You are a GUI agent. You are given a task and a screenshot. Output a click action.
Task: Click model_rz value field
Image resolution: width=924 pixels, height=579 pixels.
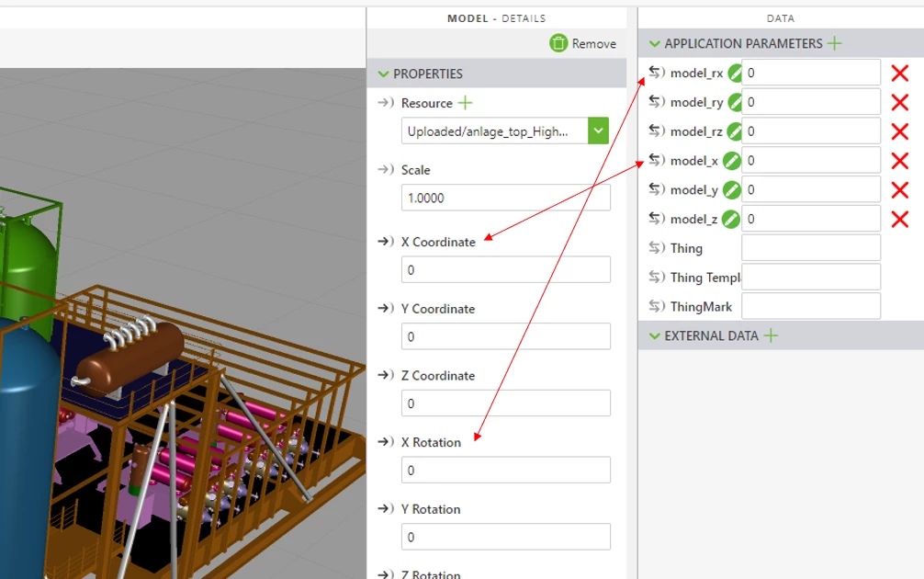click(x=811, y=131)
